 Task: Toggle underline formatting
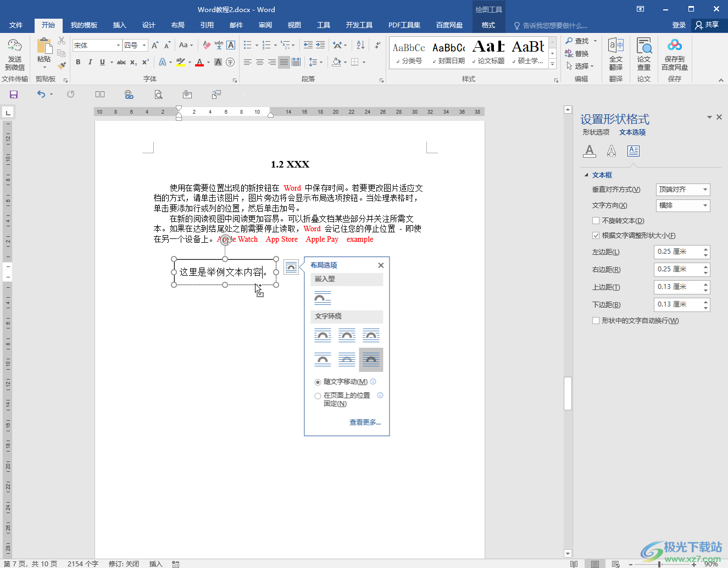click(102, 62)
